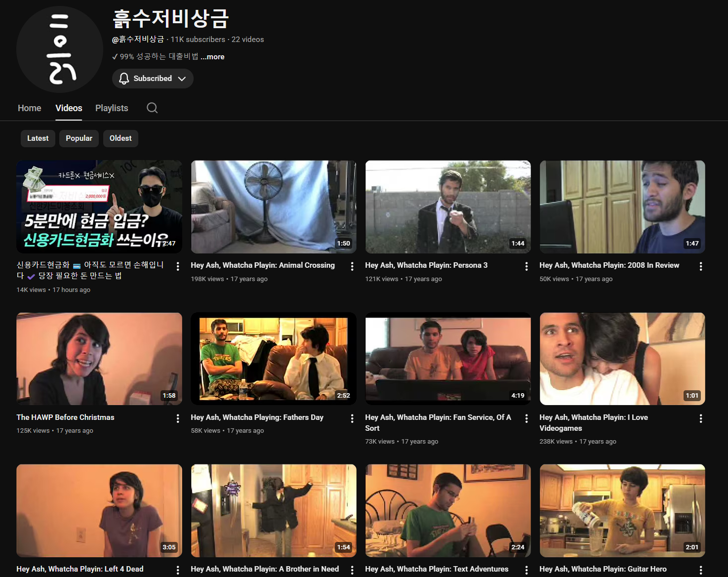Screen dimensions: 728x577
Task: Open three-dot menu for Fan Service video
Action: point(526,418)
